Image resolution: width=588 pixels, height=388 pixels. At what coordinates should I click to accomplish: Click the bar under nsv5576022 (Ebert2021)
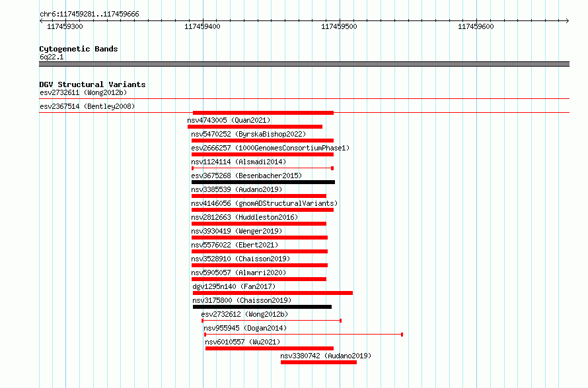(260, 251)
